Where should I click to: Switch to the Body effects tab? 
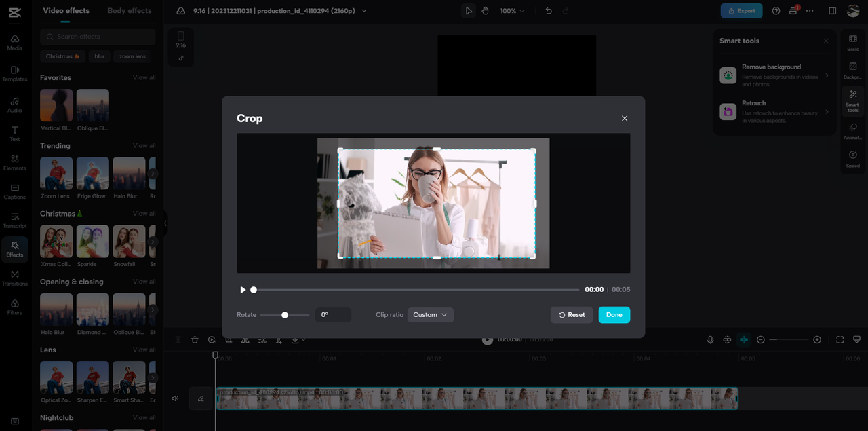[x=129, y=10]
